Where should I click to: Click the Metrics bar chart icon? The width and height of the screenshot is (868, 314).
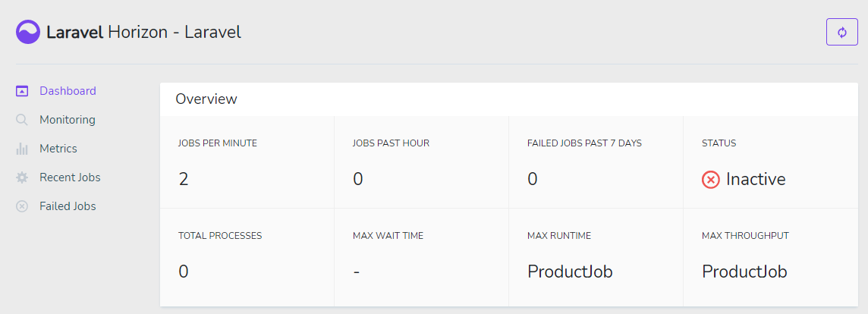coord(21,149)
